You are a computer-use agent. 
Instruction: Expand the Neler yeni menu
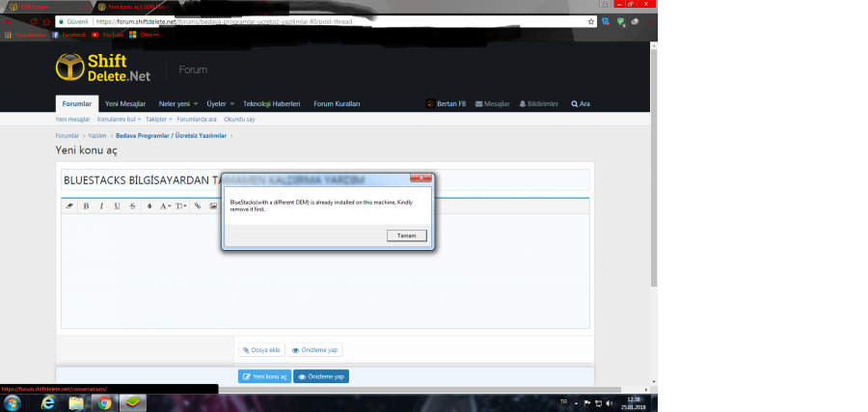[178, 103]
